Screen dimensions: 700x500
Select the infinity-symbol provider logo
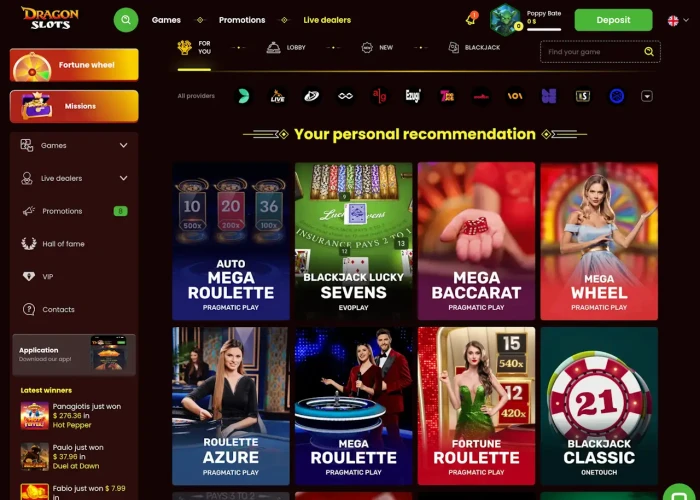pos(346,96)
